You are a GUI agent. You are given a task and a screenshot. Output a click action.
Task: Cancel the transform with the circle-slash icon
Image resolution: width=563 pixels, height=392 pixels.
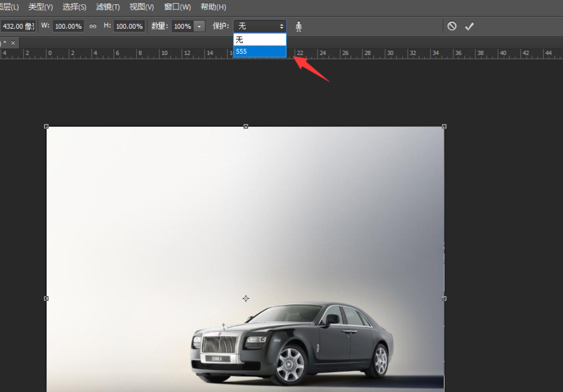pos(452,26)
